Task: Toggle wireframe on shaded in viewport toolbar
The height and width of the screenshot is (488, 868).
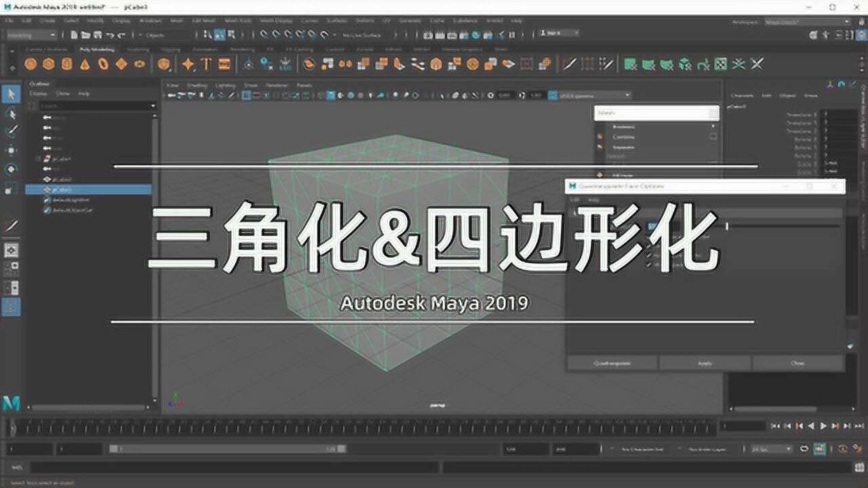Action: pyautogui.click(x=351, y=95)
